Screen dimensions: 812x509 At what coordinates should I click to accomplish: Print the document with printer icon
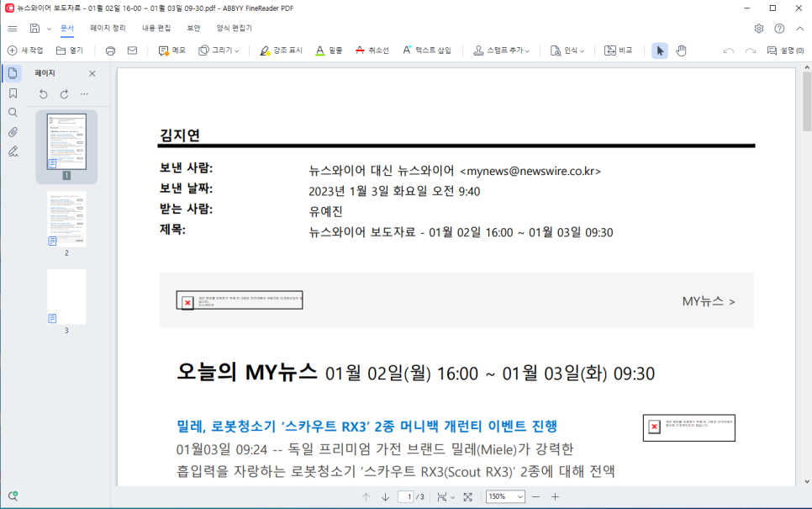[x=110, y=50]
